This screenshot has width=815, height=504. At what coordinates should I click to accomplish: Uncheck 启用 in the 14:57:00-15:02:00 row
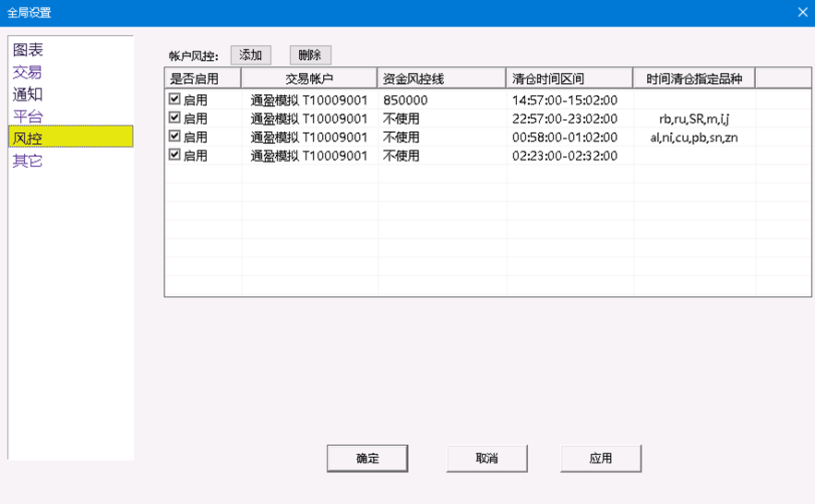[x=174, y=99]
